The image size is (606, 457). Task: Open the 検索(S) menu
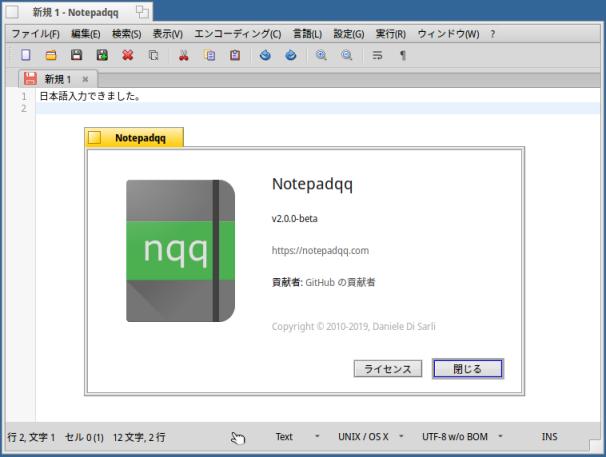coord(127,34)
